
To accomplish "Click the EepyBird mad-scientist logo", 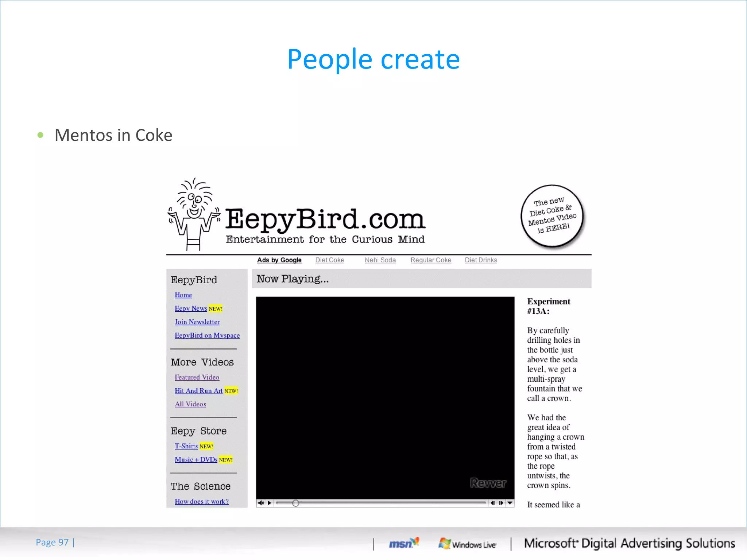I will (194, 214).
